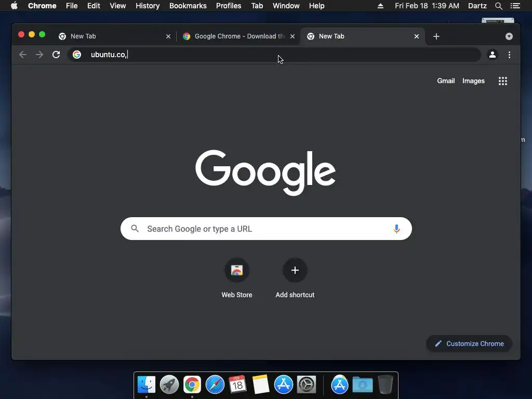This screenshot has width=532, height=399.
Task: Open the Images link
Action: click(473, 81)
